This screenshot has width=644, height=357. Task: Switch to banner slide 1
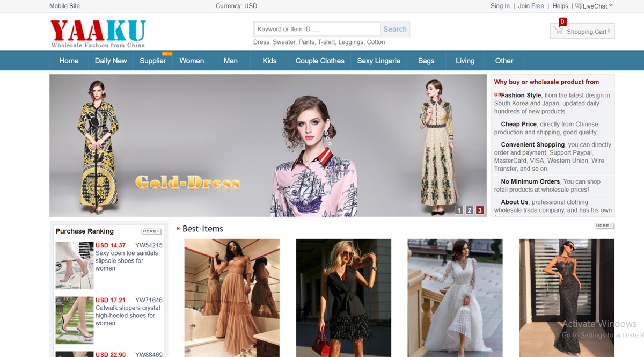[x=459, y=210]
